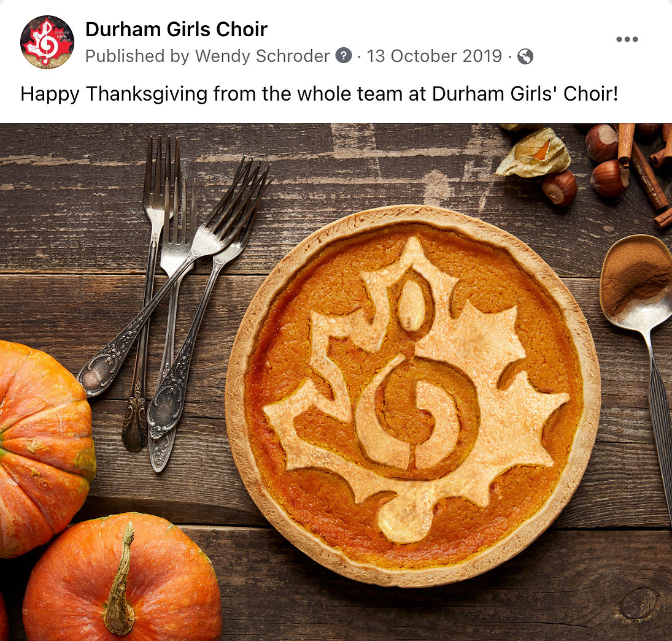Click the question mark icon beside Wendy Schroder
Screen dimensions: 672x641
[x=343, y=56]
